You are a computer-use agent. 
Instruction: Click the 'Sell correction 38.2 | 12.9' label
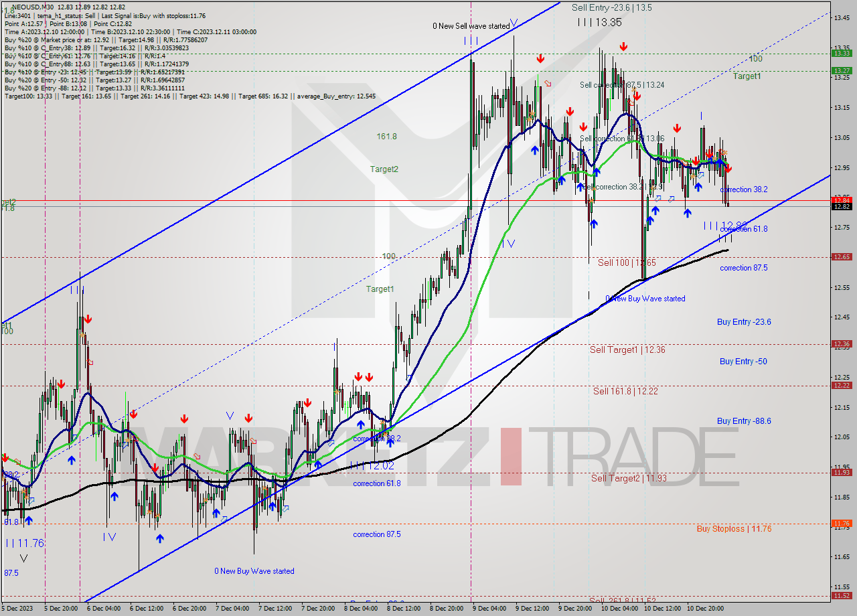623,187
